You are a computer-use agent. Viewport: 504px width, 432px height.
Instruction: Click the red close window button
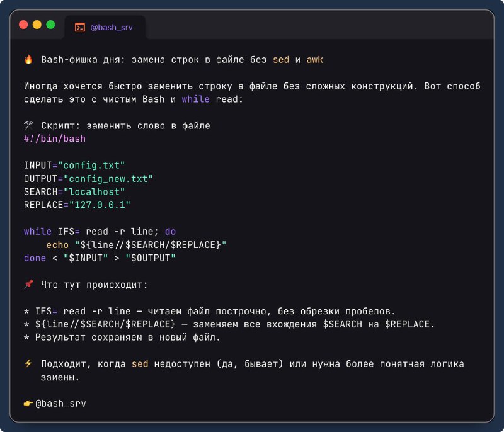pyautogui.click(x=23, y=25)
